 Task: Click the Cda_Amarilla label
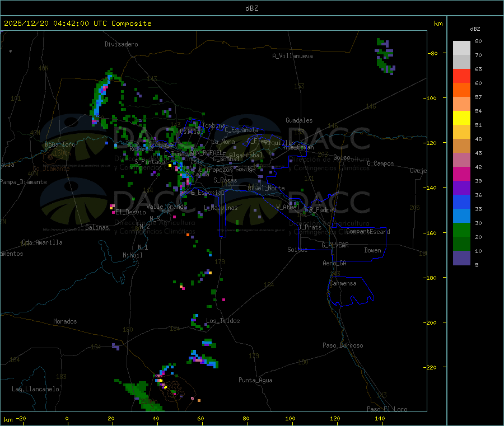click(42, 242)
